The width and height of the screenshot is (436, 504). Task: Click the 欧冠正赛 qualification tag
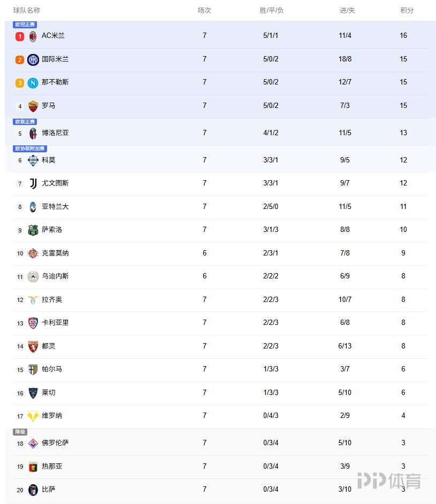(x=25, y=25)
